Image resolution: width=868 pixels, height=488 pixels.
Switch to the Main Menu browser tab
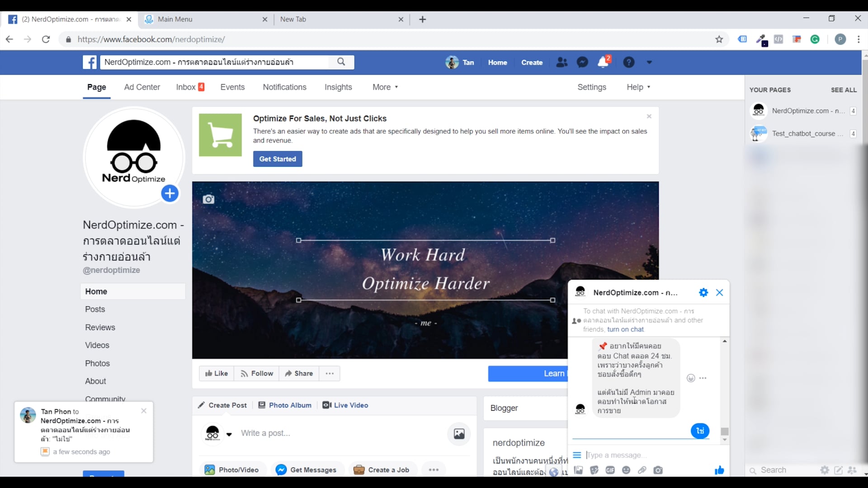click(x=206, y=19)
